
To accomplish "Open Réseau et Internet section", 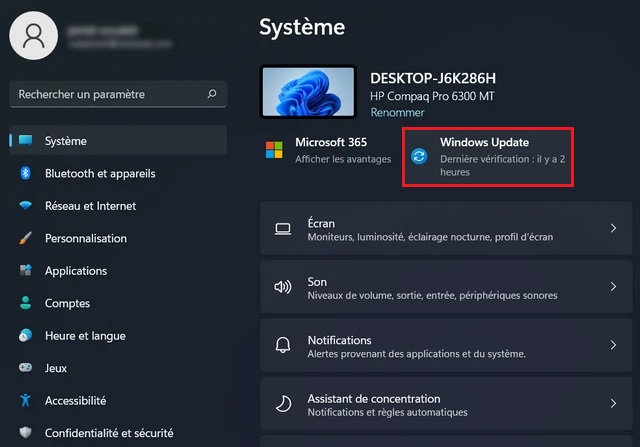I will click(x=118, y=205).
